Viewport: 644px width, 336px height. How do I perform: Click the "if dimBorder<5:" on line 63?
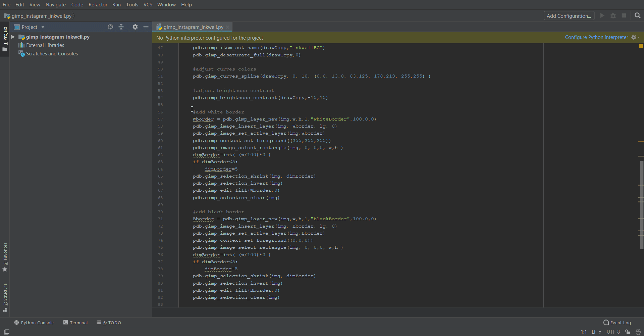click(215, 162)
